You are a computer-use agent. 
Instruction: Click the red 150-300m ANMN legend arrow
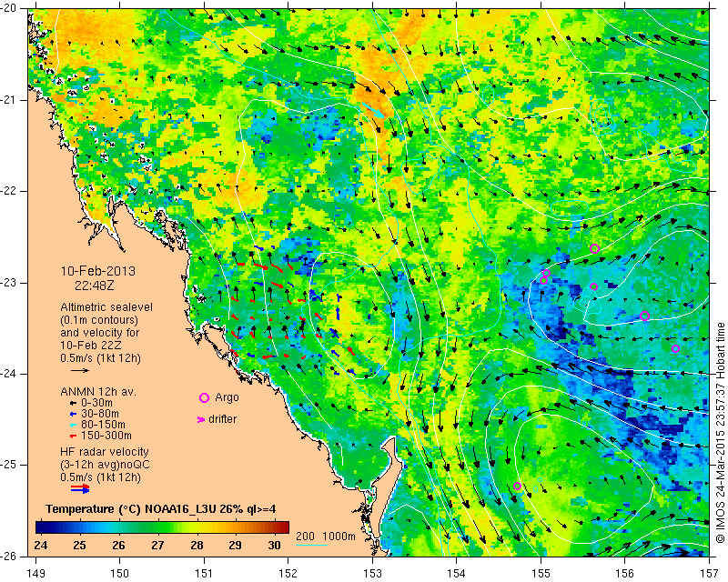pos(72,436)
